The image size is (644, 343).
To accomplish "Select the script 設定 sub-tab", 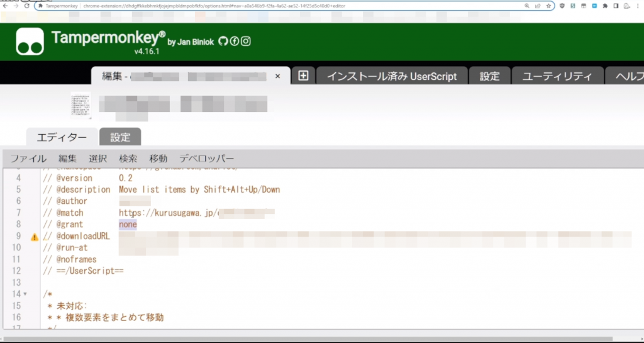I will 120,137.
